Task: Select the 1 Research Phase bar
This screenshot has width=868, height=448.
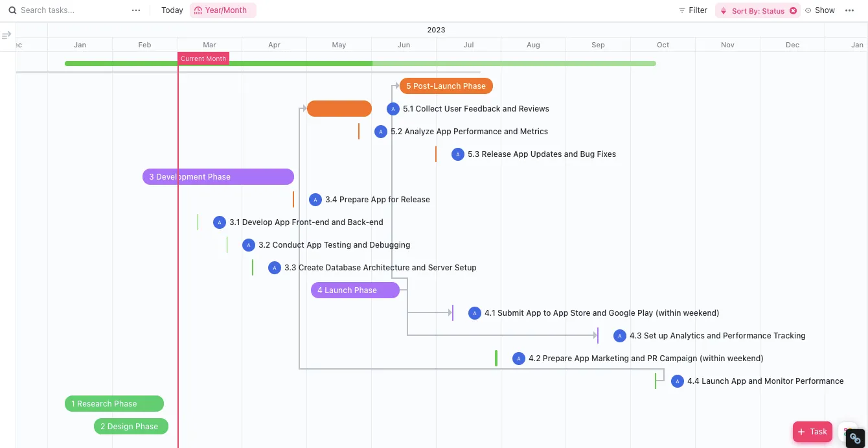Action: pos(114,404)
